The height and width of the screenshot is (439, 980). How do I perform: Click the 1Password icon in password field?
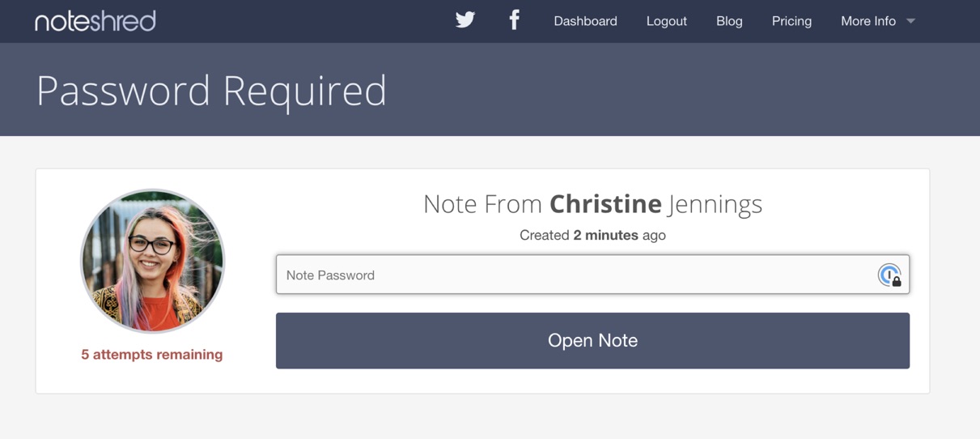[x=889, y=275]
